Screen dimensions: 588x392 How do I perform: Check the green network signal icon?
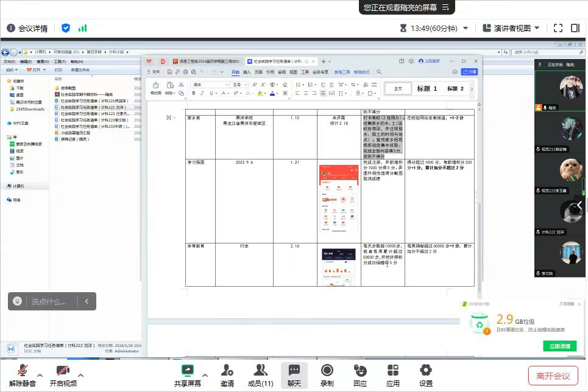click(x=82, y=28)
